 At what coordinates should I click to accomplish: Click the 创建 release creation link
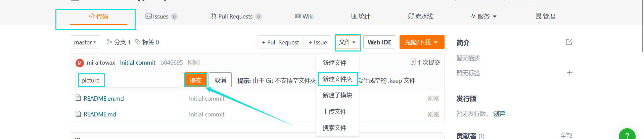[x=499, y=114]
